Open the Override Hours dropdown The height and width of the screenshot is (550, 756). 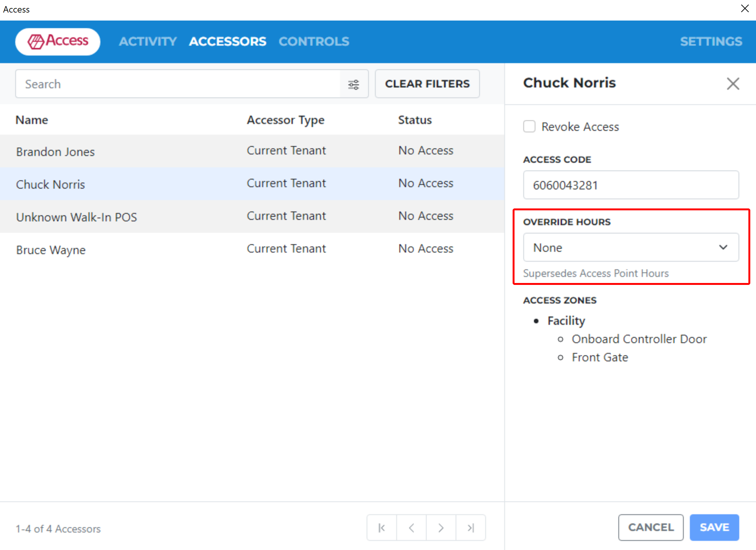click(631, 247)
